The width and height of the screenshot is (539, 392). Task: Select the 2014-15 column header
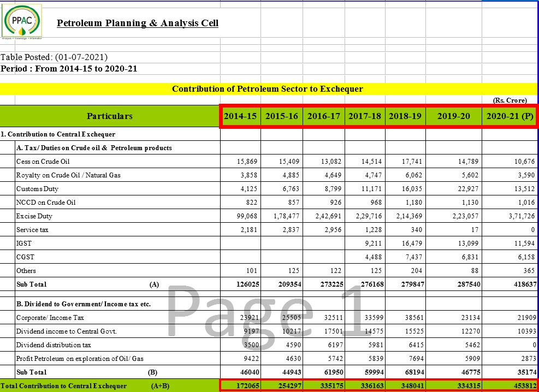point(240,116)
